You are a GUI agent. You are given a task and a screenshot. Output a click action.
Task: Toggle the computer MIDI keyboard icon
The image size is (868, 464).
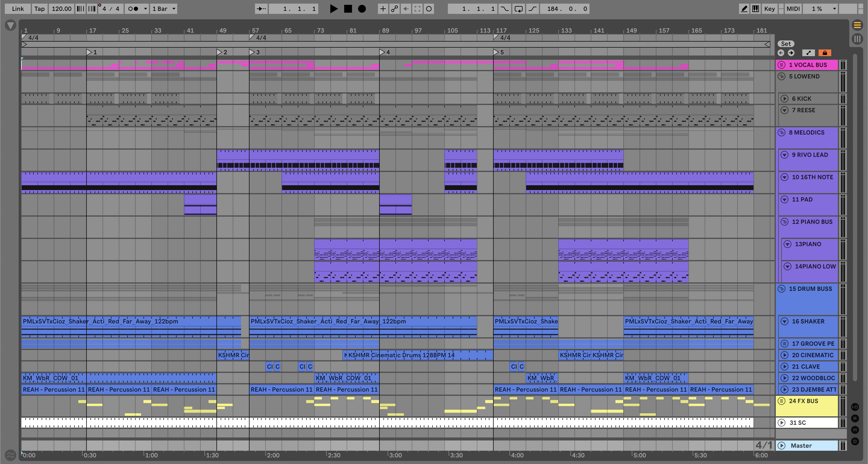pyautogui.click(x=756, y=9)
